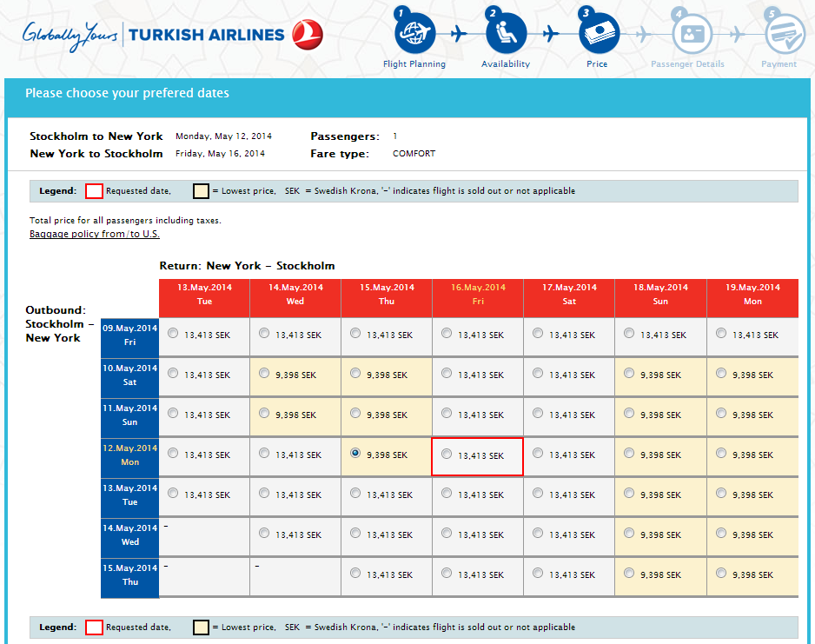Click the Availability step label
Screen dimensions: 815x644
[506, 64]
